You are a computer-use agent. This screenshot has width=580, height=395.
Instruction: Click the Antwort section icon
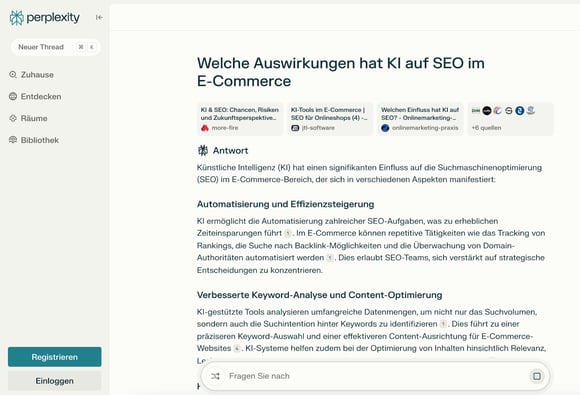point(203,151)
